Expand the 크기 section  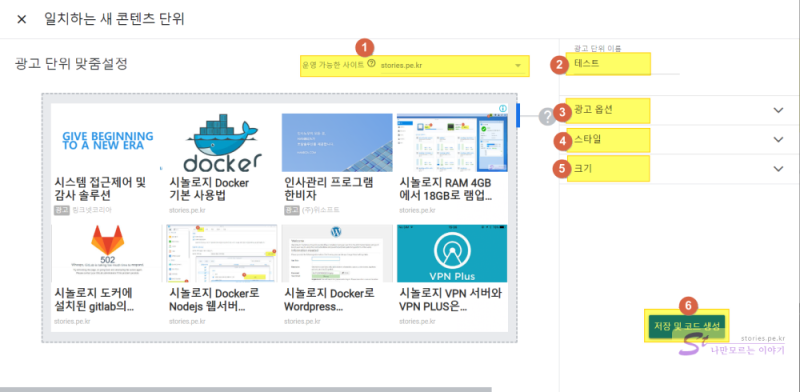coord(680,168)
